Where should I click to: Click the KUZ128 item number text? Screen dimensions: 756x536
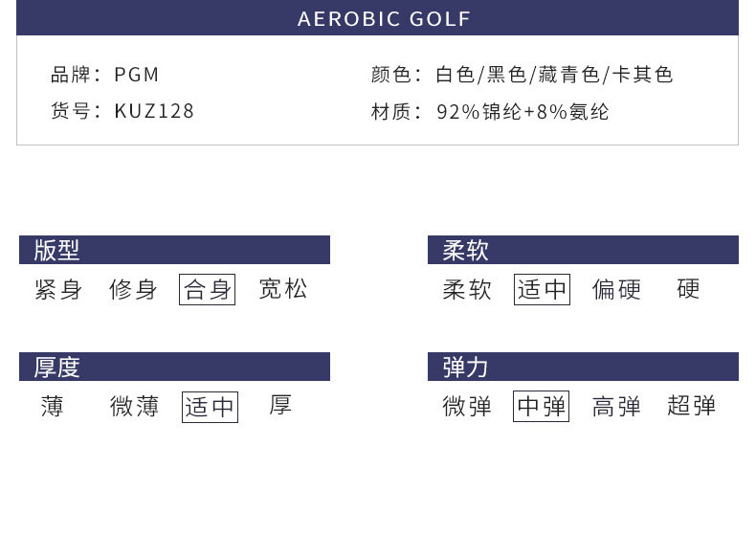pyautogui.click(x=154, y=111)
